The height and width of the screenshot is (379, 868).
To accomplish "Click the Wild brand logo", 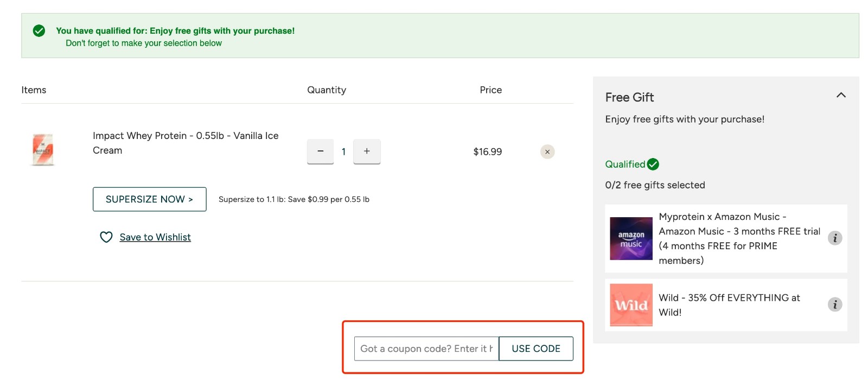I will (631, 305).
